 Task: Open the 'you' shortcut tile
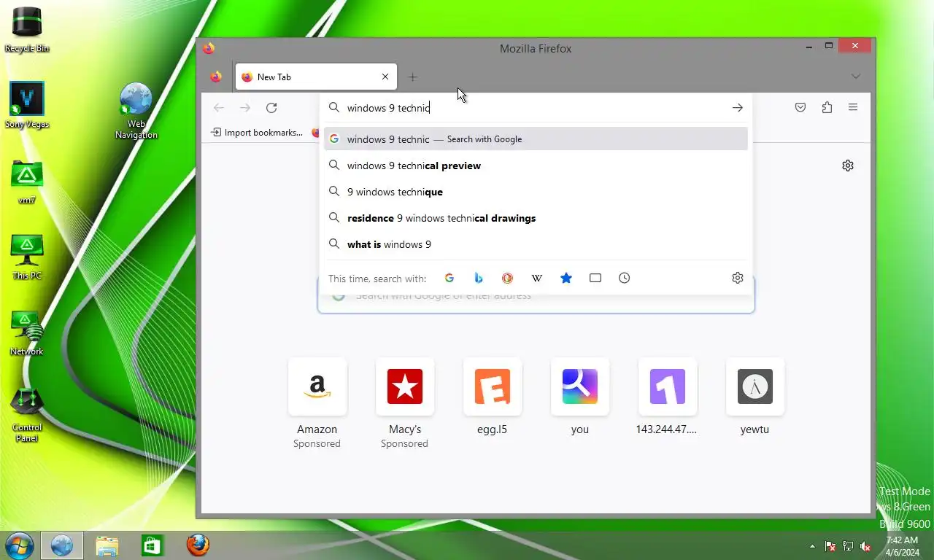point(580,397)
